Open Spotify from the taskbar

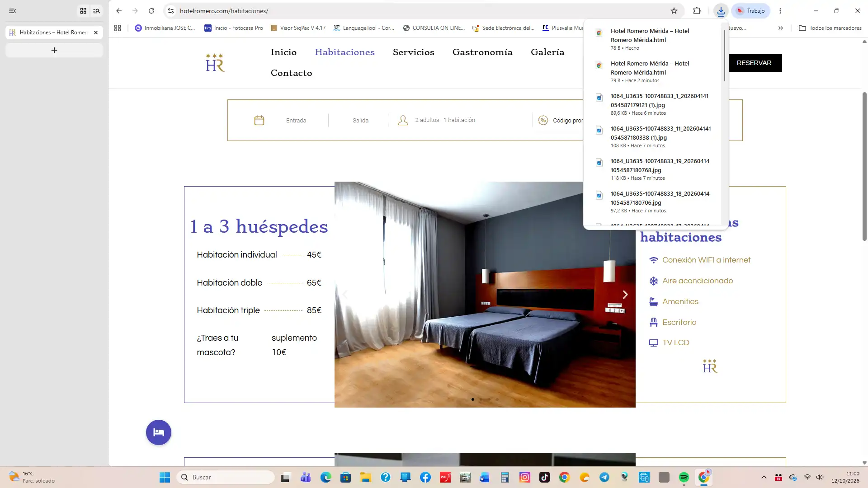pos(684,477)
